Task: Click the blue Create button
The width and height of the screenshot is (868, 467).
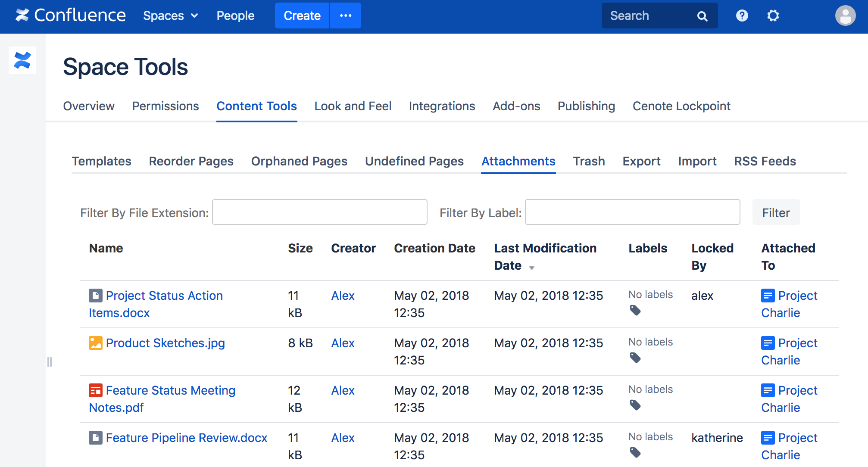Action: point(302,16)
